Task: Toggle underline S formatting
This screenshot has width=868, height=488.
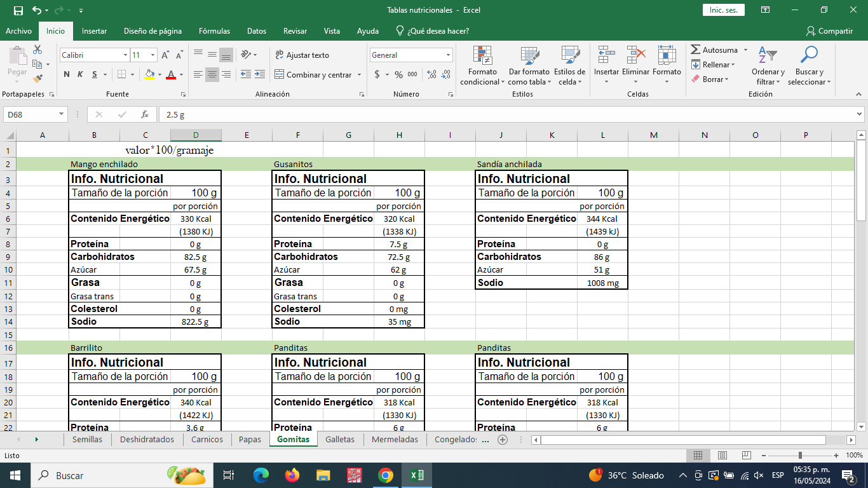Action: click(95, 74)
